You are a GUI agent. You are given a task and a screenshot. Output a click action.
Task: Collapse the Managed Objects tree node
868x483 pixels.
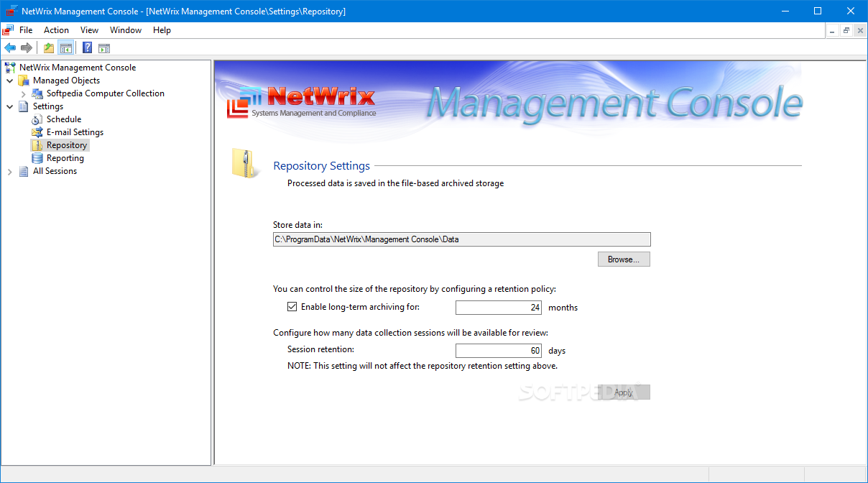(10, 80)
